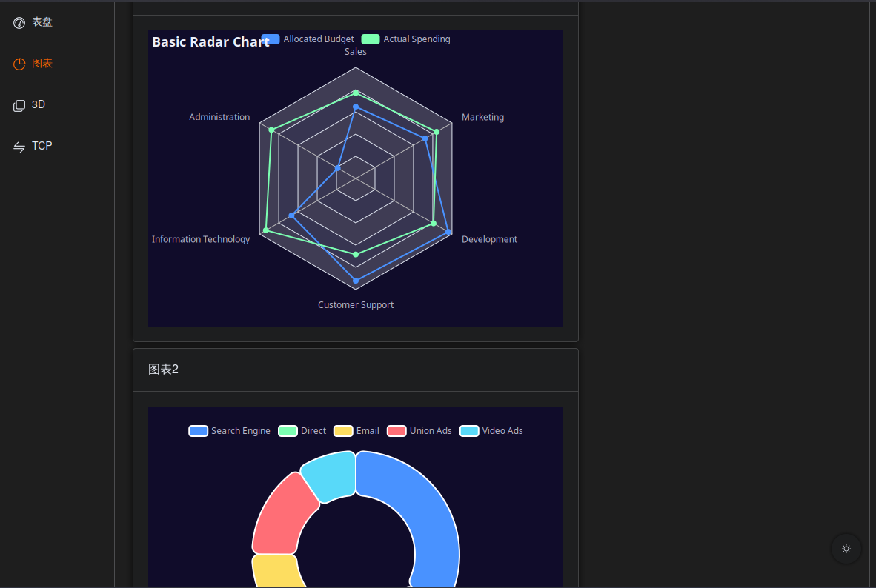Toggle Union Ads series in donut legend
This screenshot has height=588, width=876.
point(419,430)
